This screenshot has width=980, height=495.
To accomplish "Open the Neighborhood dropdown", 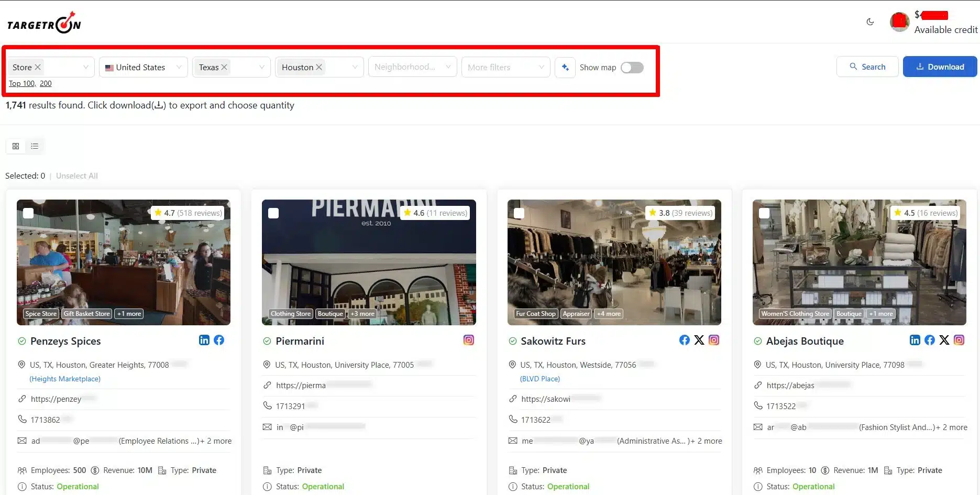I will pyautogui.click(x=412, y=67).
